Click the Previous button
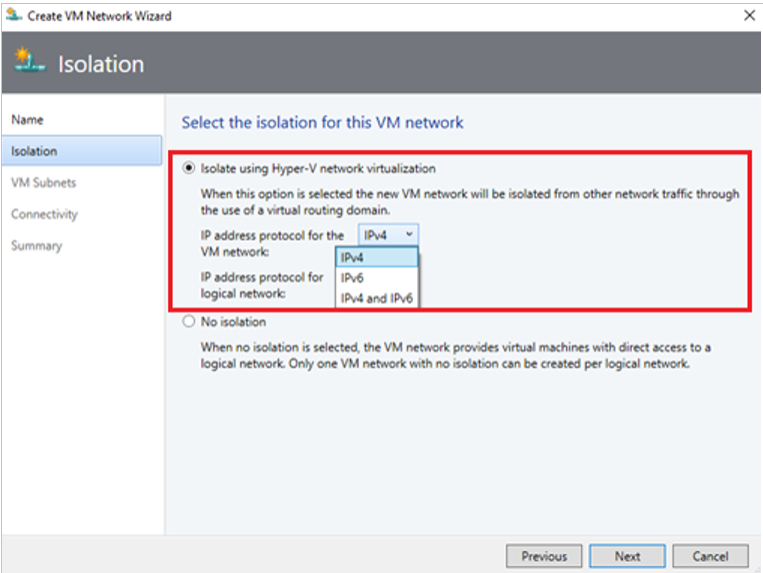 tap(544, 556)
